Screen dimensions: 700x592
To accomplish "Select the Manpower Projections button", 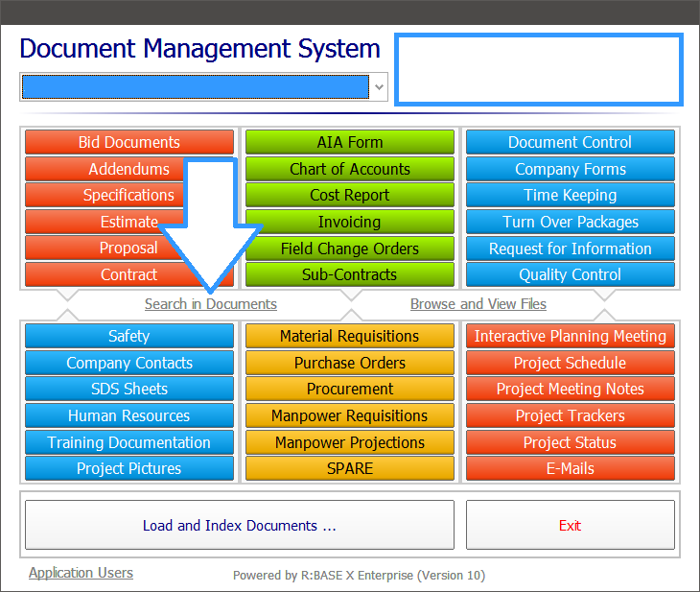I will pos(349,442).
